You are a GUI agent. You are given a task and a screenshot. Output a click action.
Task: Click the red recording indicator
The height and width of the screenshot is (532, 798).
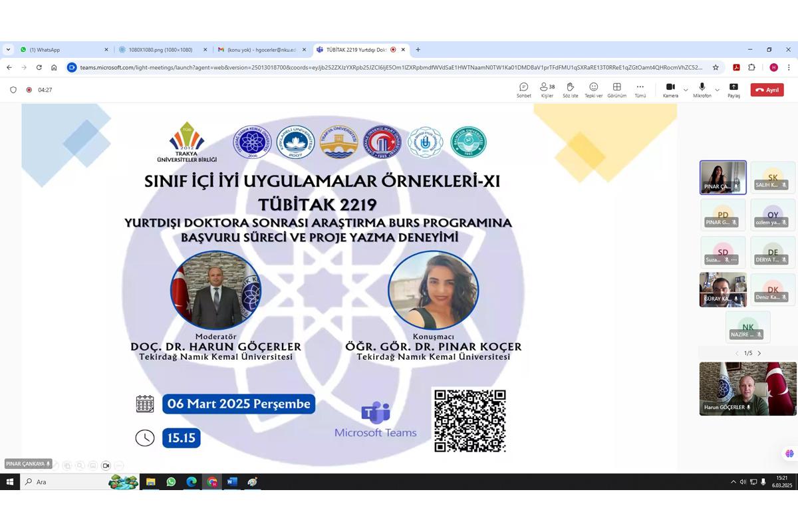[29, 90]
